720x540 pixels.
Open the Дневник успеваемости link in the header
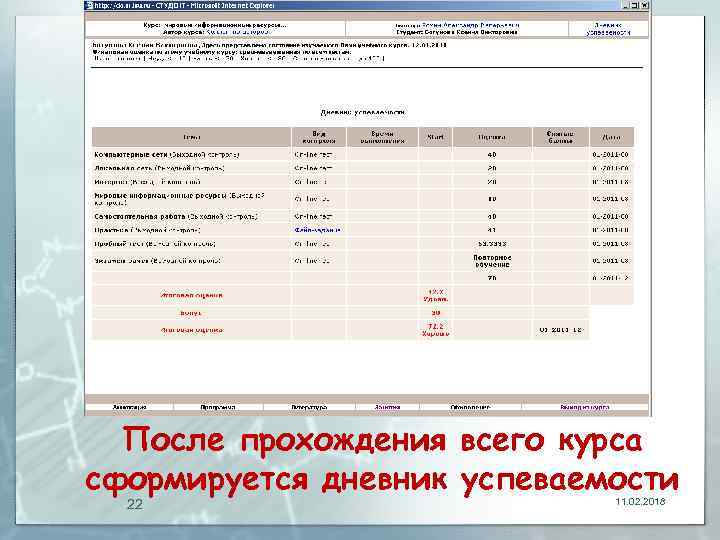point(608,29)
